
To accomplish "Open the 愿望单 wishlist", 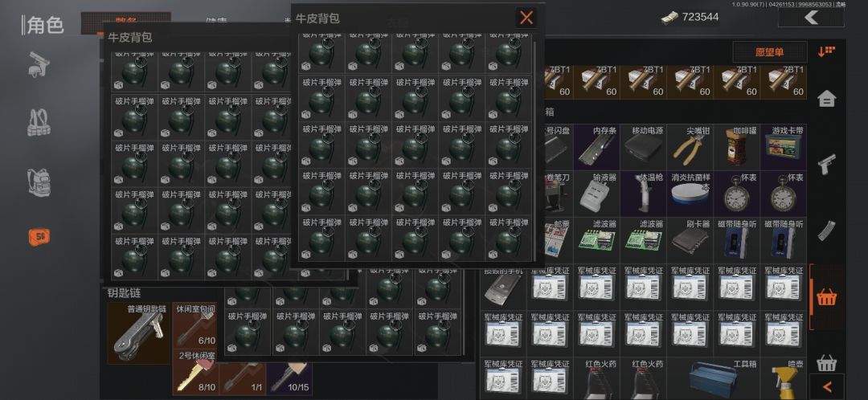I will pos(769,52).
